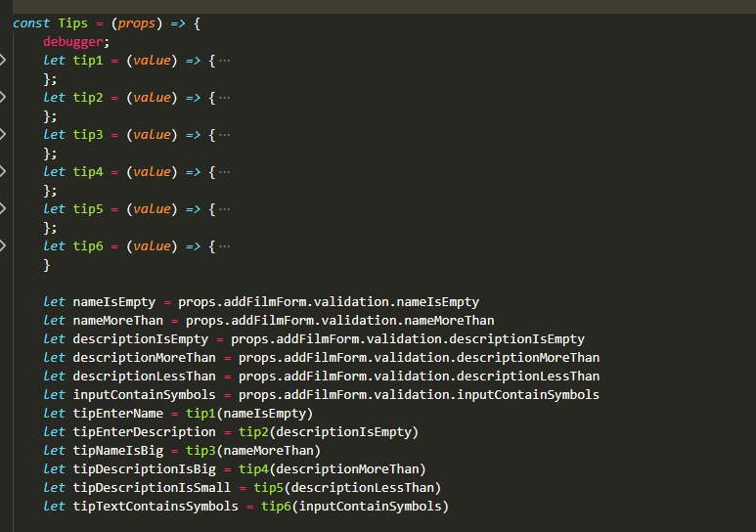Viewport: 756px width, 532px height.
Task: Click the 'nameMoreThan' variable declaration
Action: (118, 320)
